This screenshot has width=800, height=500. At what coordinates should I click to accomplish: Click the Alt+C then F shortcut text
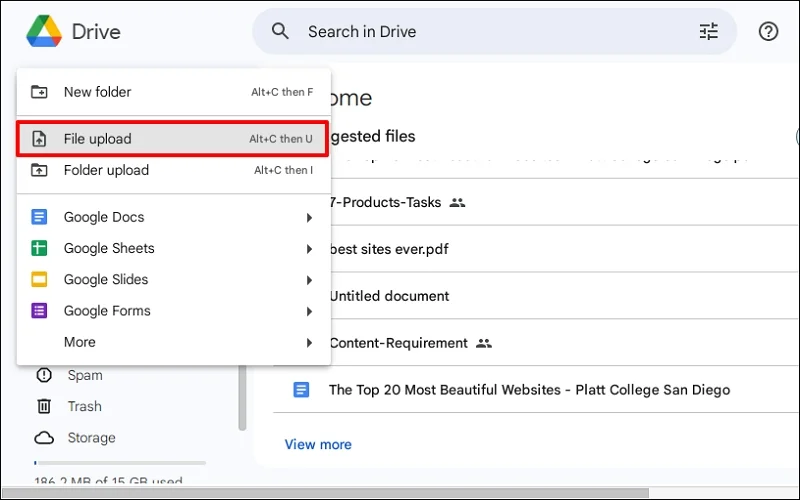282,92
